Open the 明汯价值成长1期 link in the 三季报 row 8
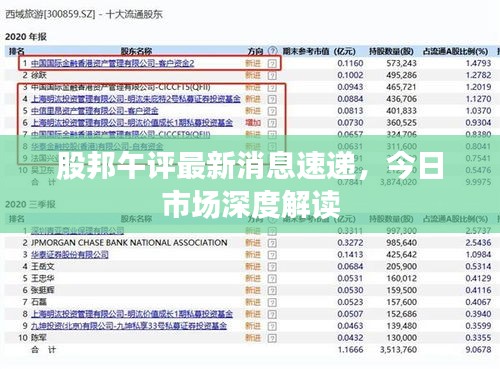This screenshot has width=500, height=369. tap(132, 314)
